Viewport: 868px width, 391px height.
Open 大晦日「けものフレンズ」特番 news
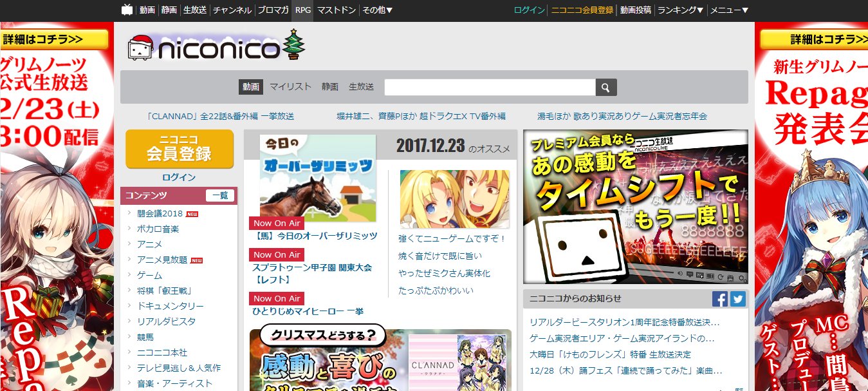pos(610,354)
